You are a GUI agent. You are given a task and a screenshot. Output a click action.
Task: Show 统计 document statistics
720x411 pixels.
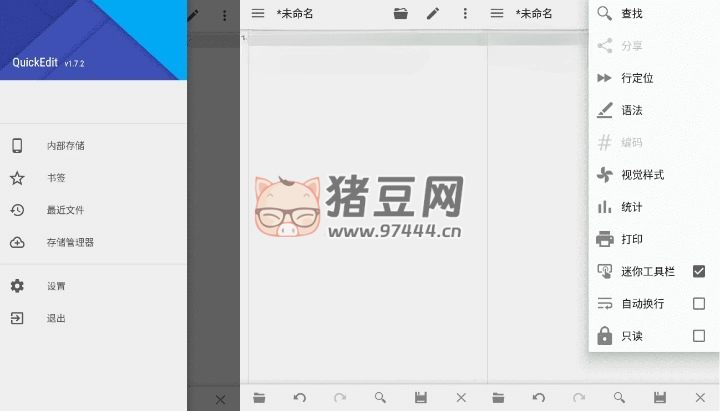(x=632, y=207)
